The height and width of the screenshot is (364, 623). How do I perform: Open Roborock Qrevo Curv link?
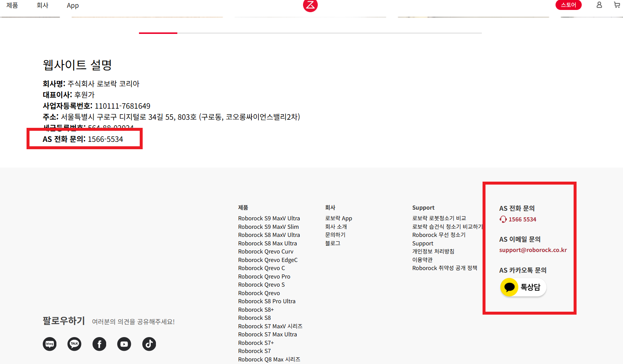266,252
